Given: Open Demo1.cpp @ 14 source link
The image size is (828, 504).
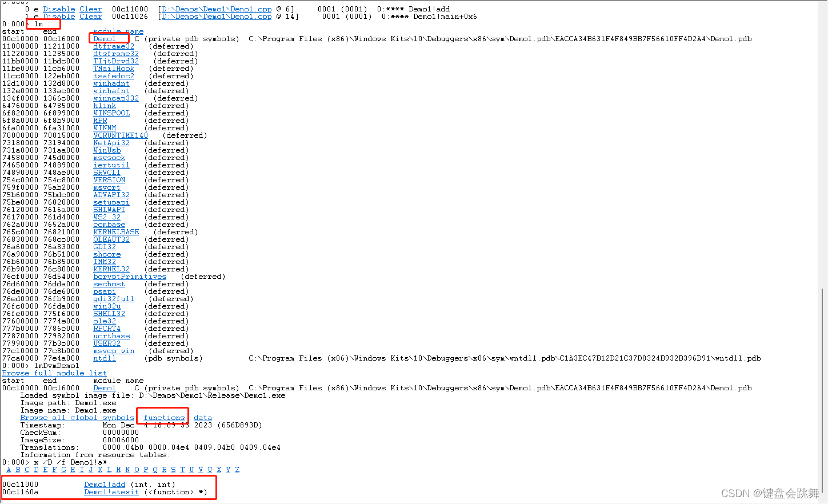Looking at the screenshot, I should 217,17.
